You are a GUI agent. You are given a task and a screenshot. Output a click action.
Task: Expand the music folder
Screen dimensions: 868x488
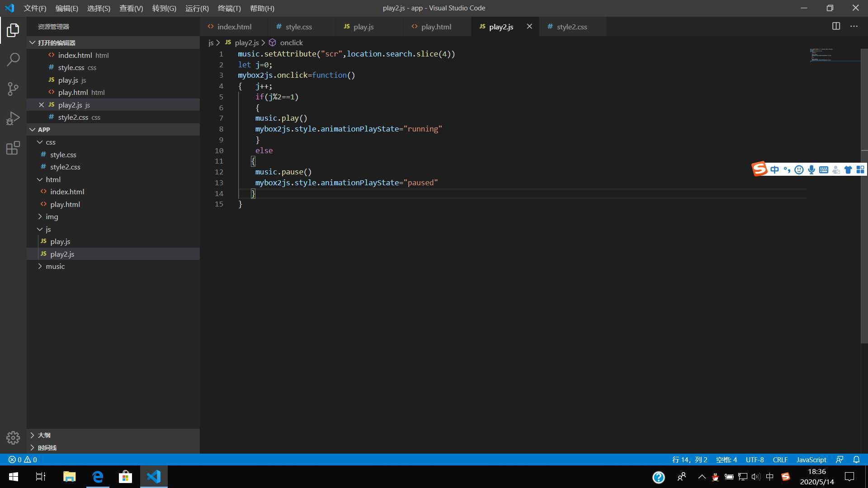click(55, 267)
